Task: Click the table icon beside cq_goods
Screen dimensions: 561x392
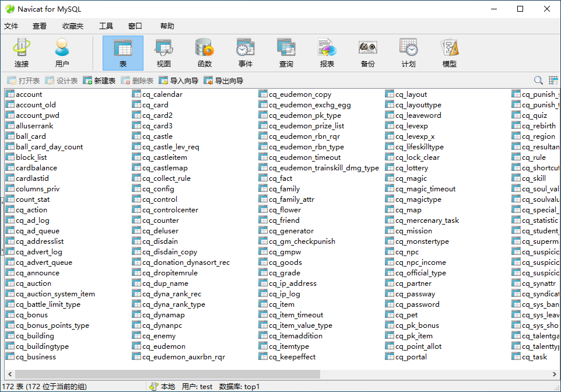Action: pos(263,262)
